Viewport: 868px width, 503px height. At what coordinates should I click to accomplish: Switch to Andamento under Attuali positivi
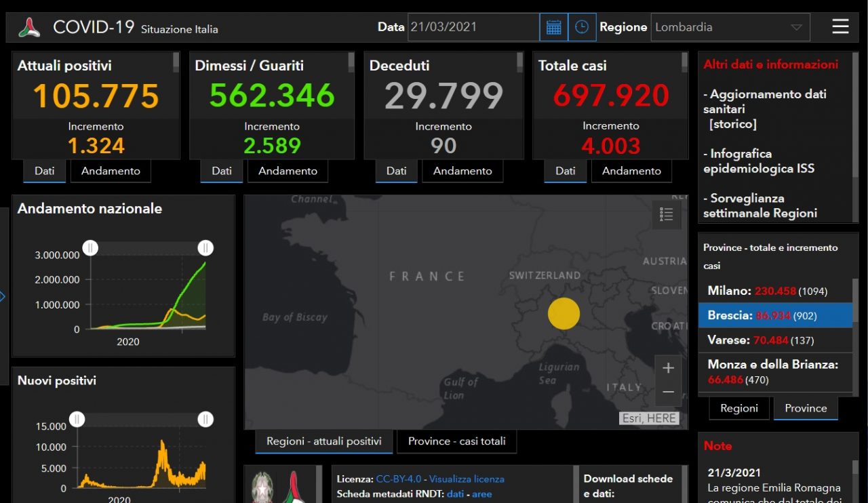[x=111, y=171]
